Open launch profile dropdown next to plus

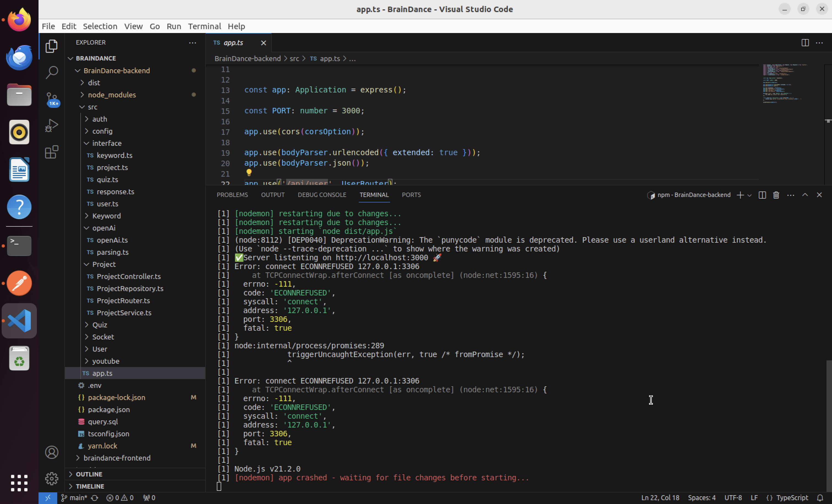pyautogui.click(x=749, y=195)
